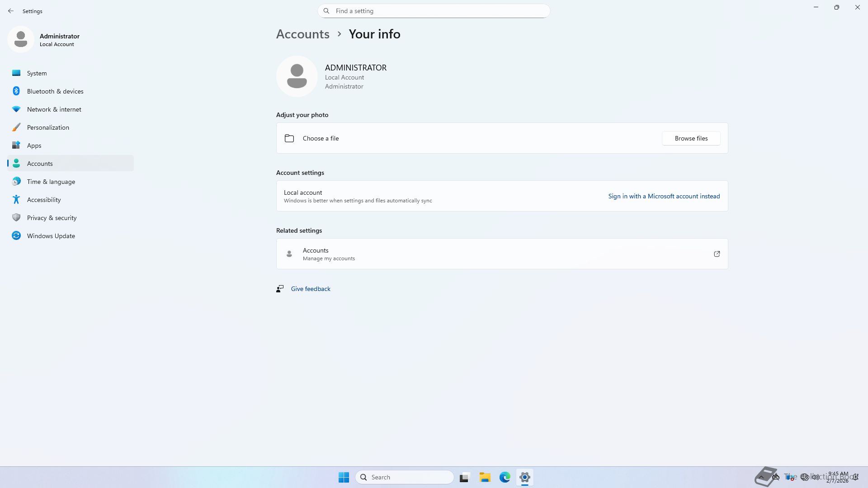Select the Accessibility icon

tap(16, 200)
